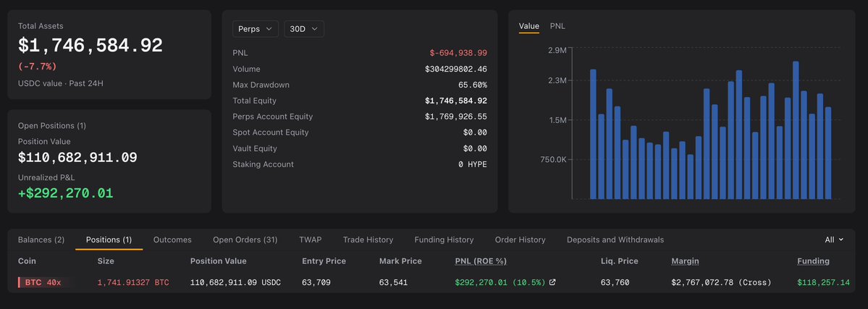View the Order History tab

coord(521,240)
